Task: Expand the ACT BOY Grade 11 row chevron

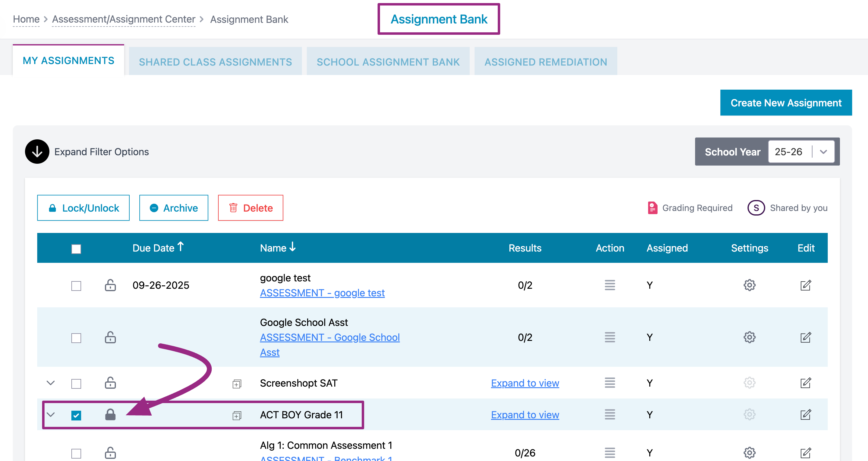Action: point(51,415)
